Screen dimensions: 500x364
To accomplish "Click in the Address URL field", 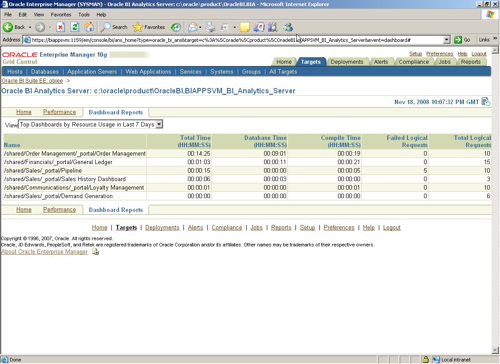I will coord(237,40).
